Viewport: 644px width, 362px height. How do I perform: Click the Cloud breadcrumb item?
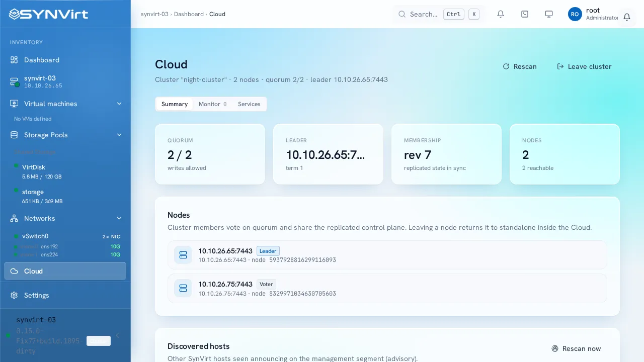point(217,14)
